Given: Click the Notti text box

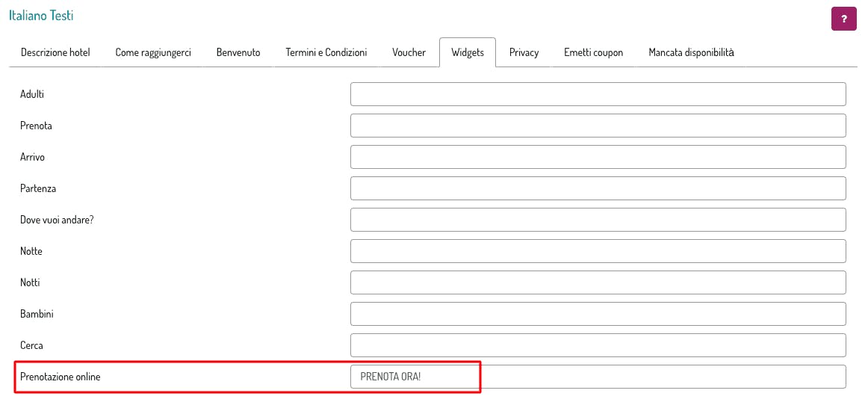Looking at the screenshot, I should [598, 282].
